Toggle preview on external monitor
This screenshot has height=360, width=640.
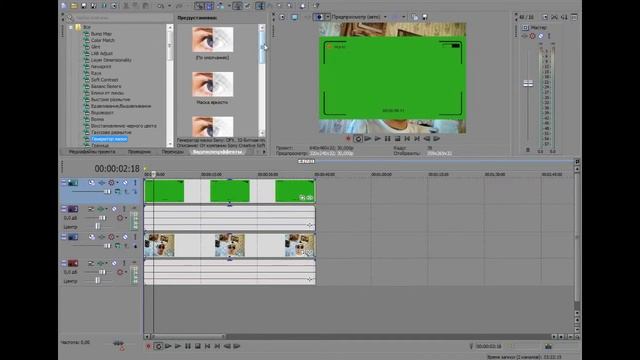pos(294,17)
